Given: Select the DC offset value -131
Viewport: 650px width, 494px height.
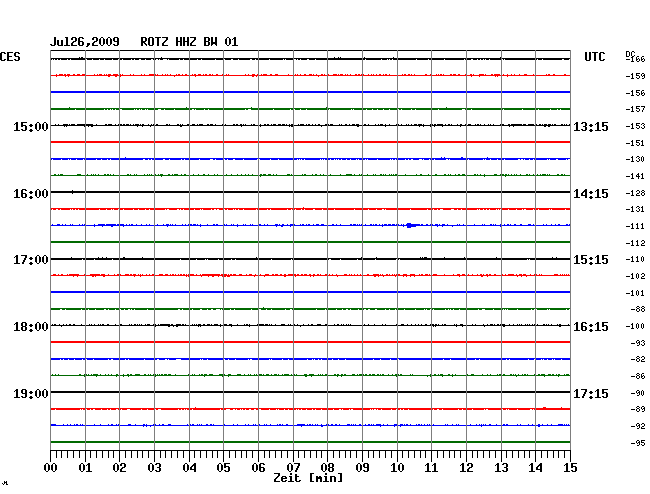Looking at the screenshot, I should click(635, 209).
